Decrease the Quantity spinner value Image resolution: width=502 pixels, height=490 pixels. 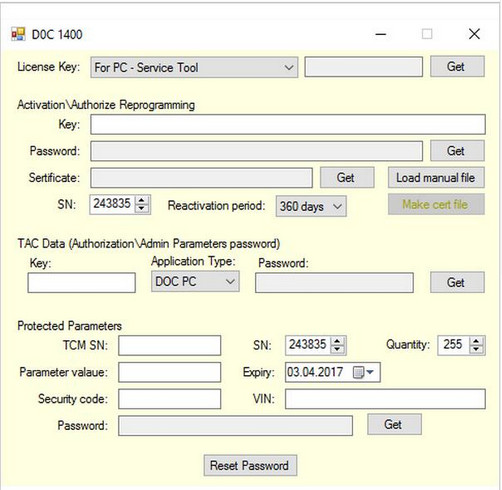(x=476, y=349)
